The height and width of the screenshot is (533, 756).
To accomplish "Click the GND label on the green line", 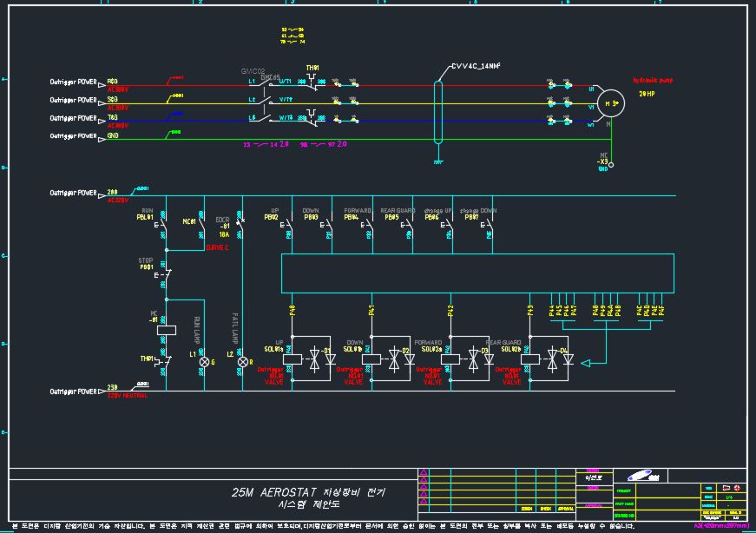I will coord(113,135).
